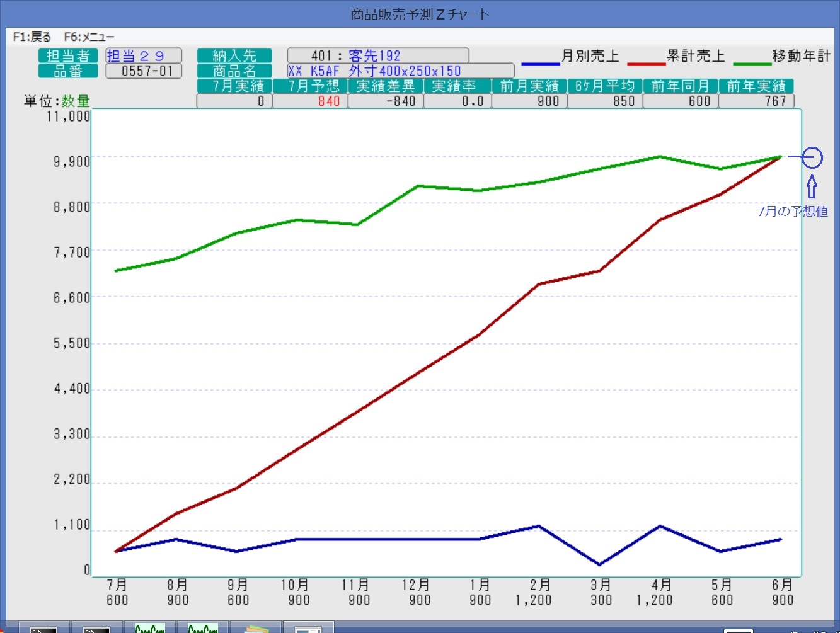Select the 月別売上 legend text
840x633 pixels.
(590, 56)
